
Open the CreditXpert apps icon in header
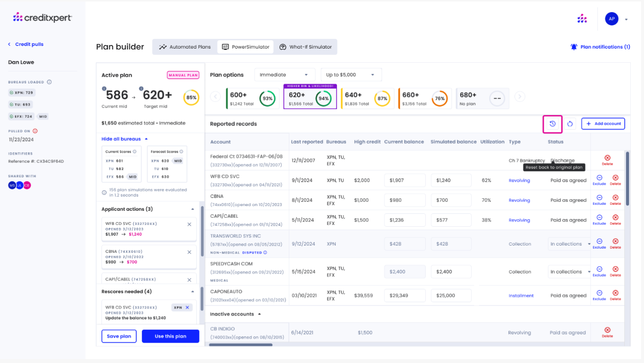[582, 18]
